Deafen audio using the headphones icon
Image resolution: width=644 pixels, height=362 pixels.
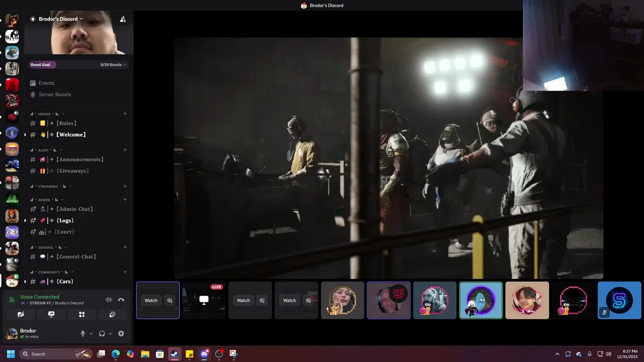pyautogui.click(x=102, y=333)
